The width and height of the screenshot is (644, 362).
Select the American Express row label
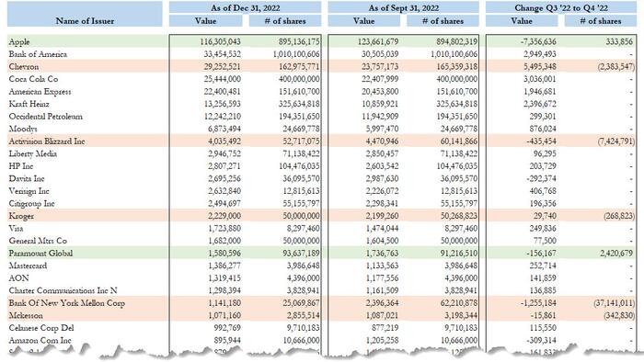(40, 92)
